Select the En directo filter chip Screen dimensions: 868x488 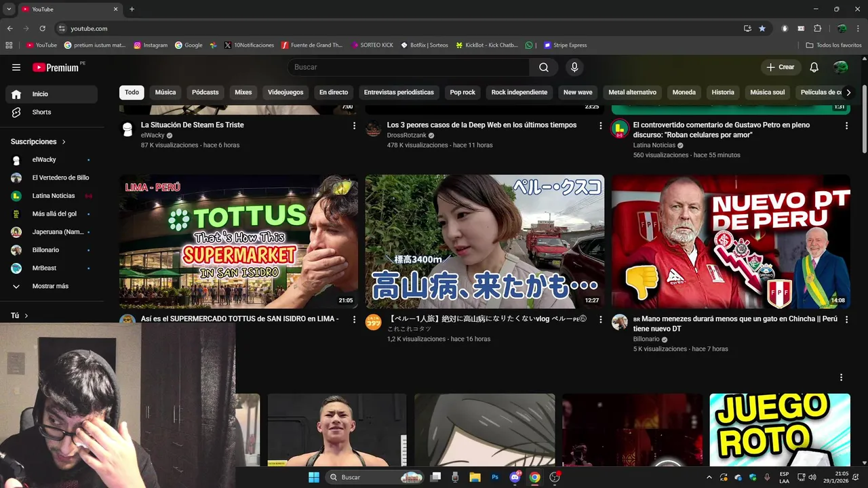click(x=334, y=92)
